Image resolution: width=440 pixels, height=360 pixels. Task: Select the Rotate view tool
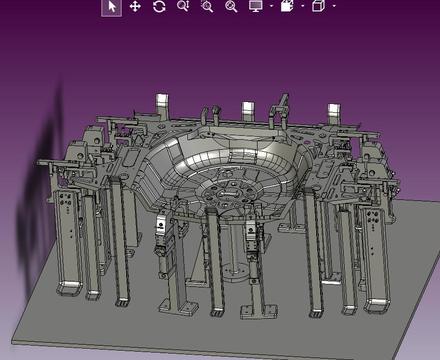[x=159, y=6]
